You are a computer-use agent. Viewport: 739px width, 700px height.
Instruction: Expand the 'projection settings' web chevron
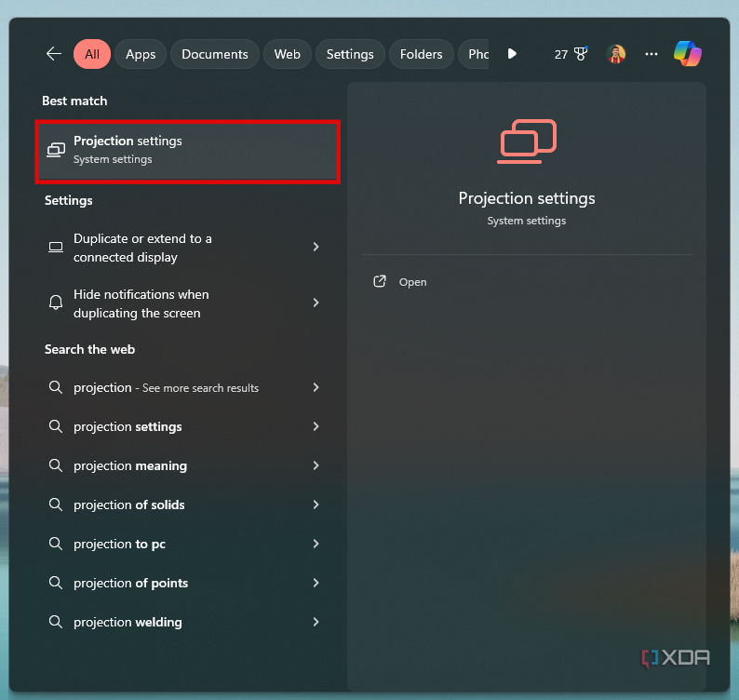(x=316, y=426)
